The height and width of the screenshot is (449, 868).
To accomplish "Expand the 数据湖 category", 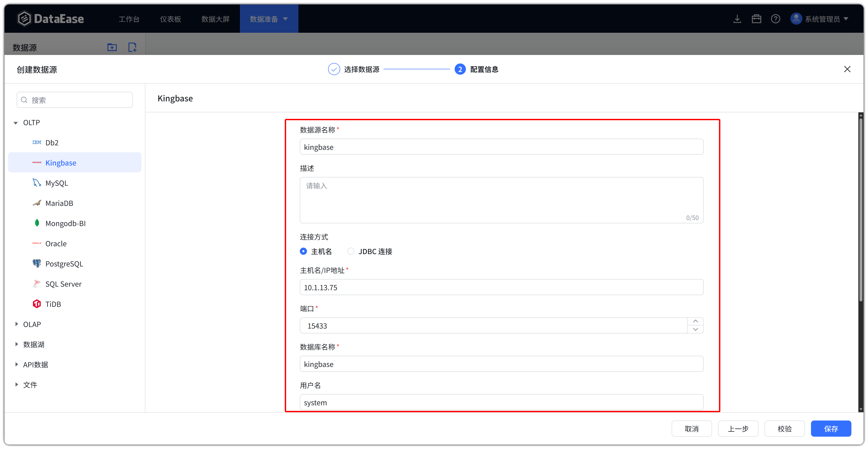I will 17,344.
